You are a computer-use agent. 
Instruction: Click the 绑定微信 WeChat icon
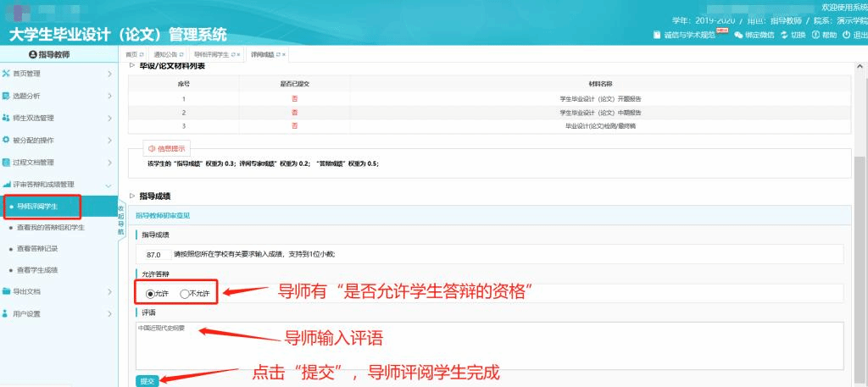[x=738, y=35]
